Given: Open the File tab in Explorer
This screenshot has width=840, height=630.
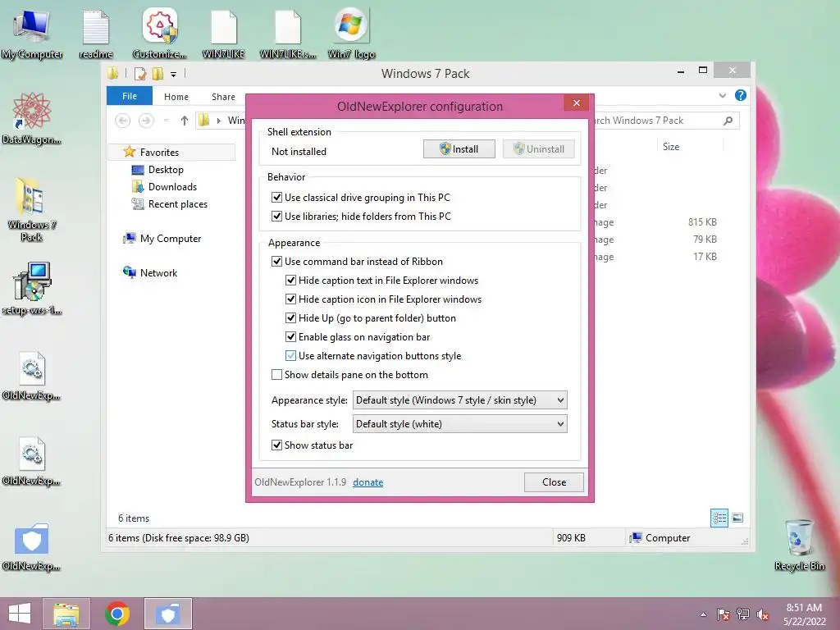Looking at the screenshot, I should [x=130, y=96].
